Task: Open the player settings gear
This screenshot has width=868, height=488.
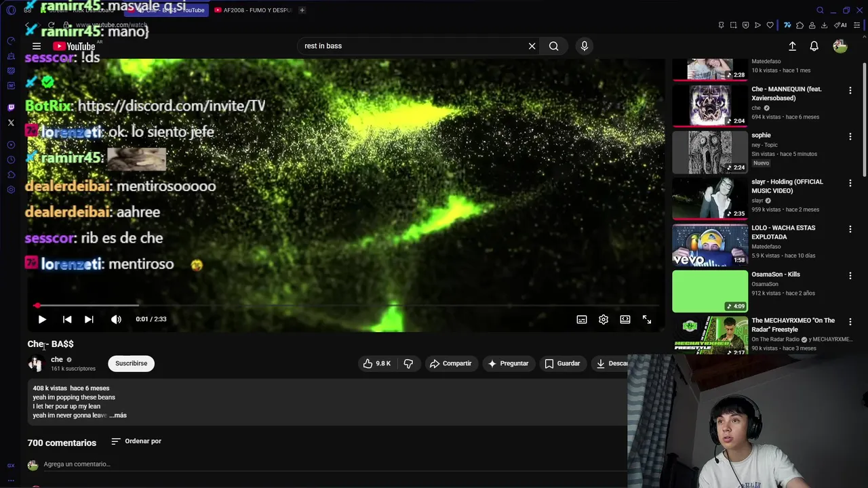Action: pos(604,319)
